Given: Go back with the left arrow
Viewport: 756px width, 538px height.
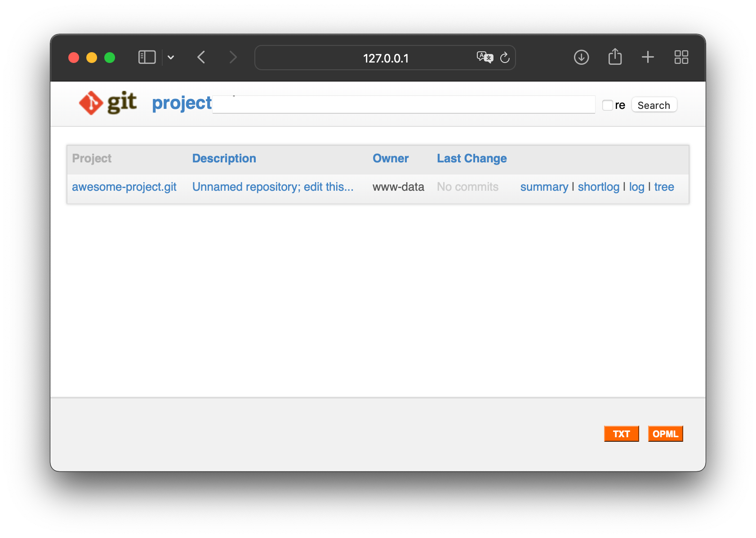Looking at the screenshot, I should click(201, 57).
